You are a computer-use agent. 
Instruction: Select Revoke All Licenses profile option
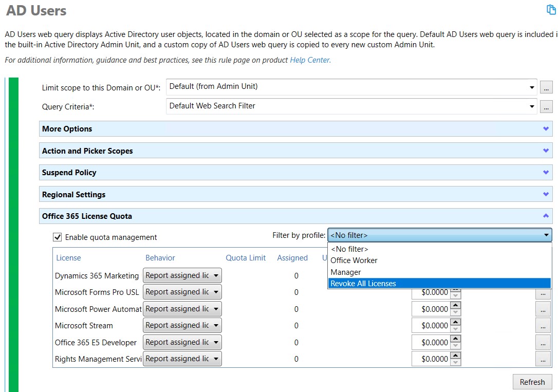(439, 284)
